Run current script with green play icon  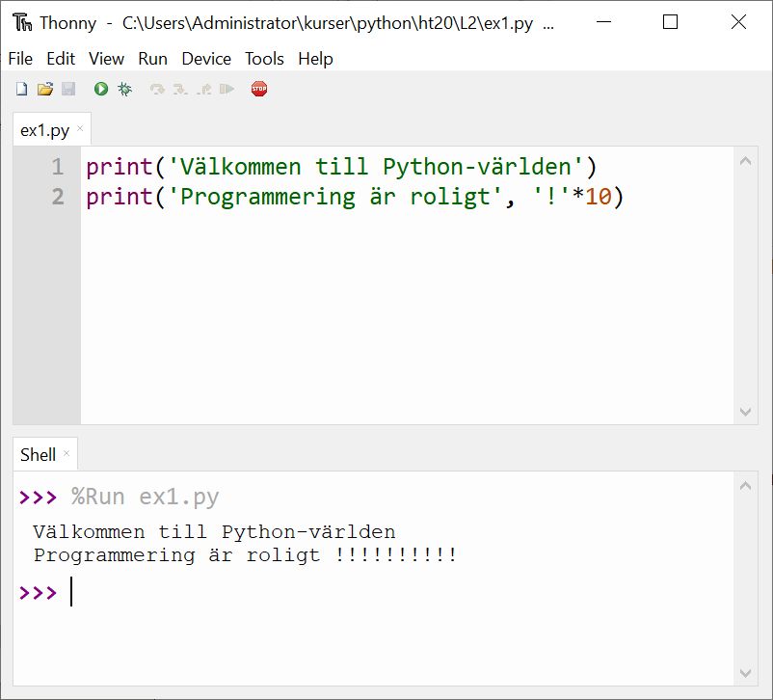[x=100, y=89]
